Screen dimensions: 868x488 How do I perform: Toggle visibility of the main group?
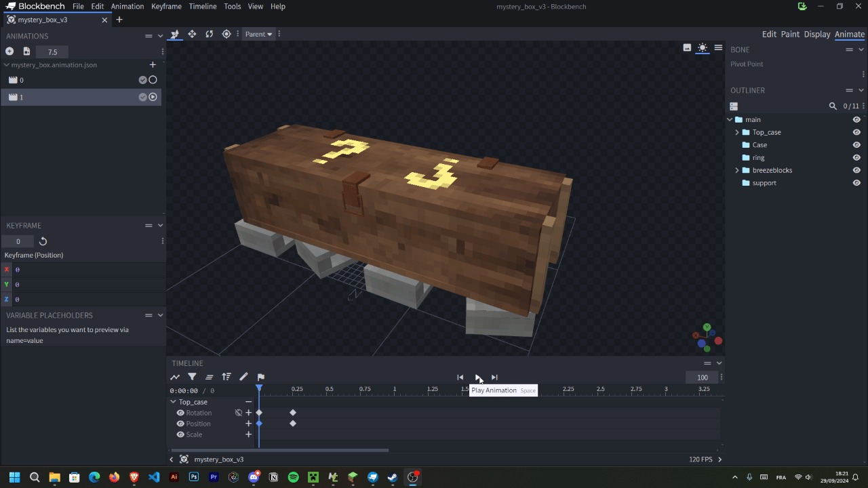pyautogui.click(x=856, y=120)
